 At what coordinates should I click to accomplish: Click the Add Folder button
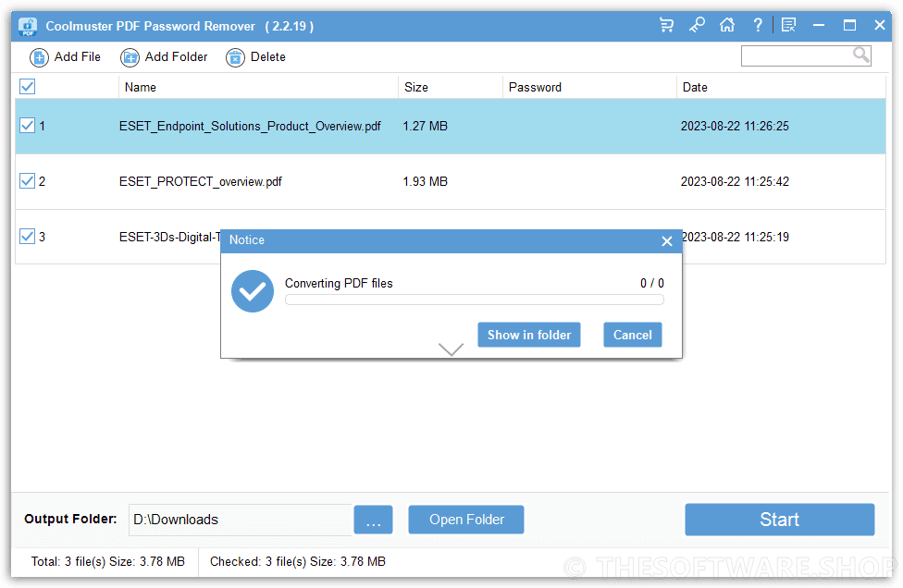point(164,57)
